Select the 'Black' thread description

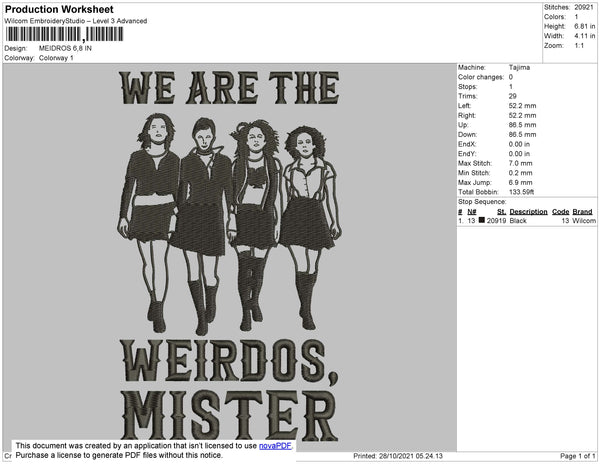click(518, 221)
